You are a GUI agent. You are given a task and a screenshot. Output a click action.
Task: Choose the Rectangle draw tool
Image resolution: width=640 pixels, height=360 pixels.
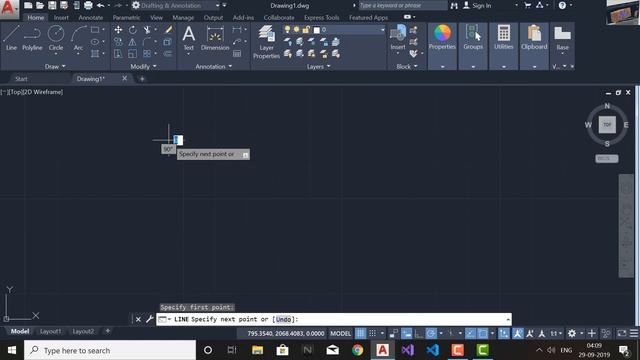(95, 30)
